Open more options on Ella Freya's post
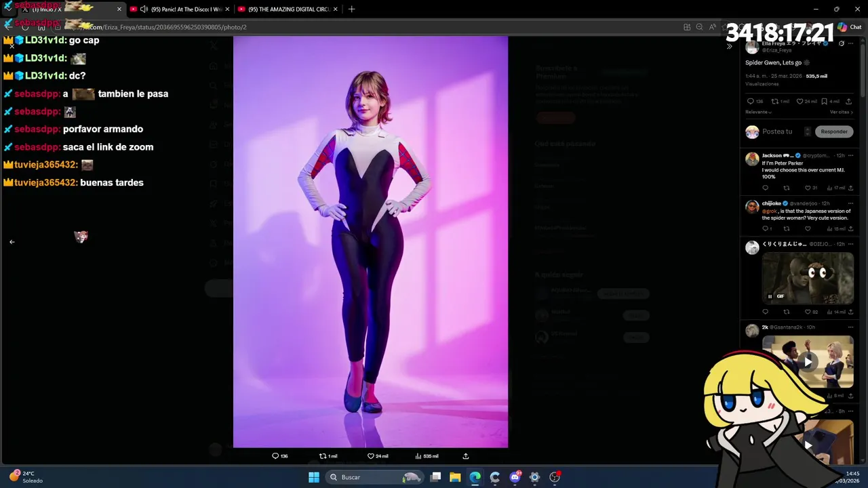868x488 pixels. [851, 43]
